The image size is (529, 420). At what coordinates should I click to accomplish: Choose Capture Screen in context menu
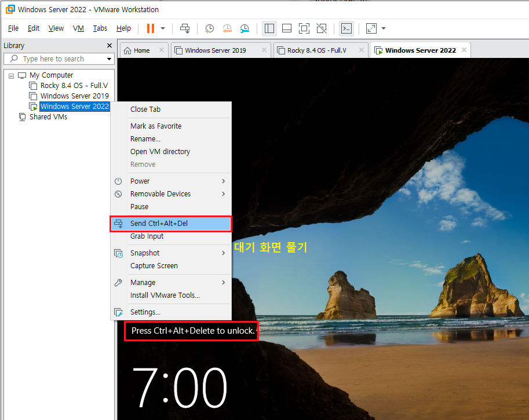tap(171, 266)
